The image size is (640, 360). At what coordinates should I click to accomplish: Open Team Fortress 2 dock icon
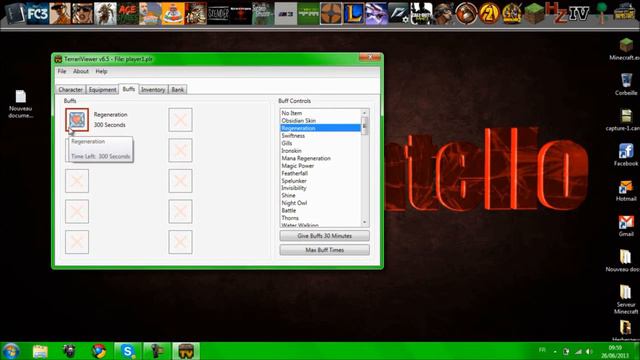pyautogui.click(x=331, y=14)
